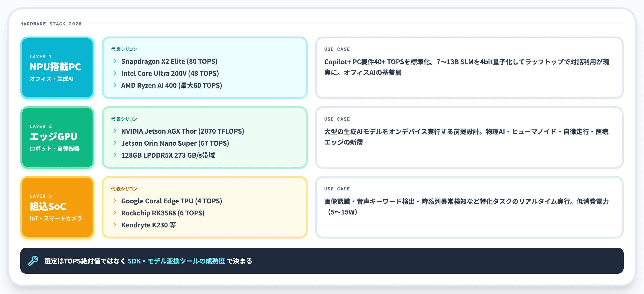The width and height of the screenshot is (644, 294).
Task: Click highlighted SDK・モデル変換ツールの成熟度 text
Action: click(176, 261)
